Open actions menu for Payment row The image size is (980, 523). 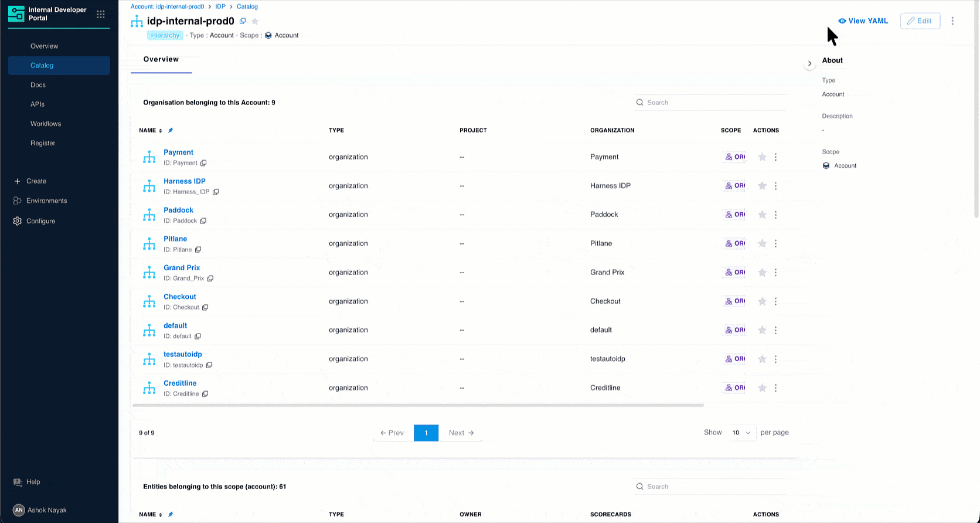coord(775,157)
